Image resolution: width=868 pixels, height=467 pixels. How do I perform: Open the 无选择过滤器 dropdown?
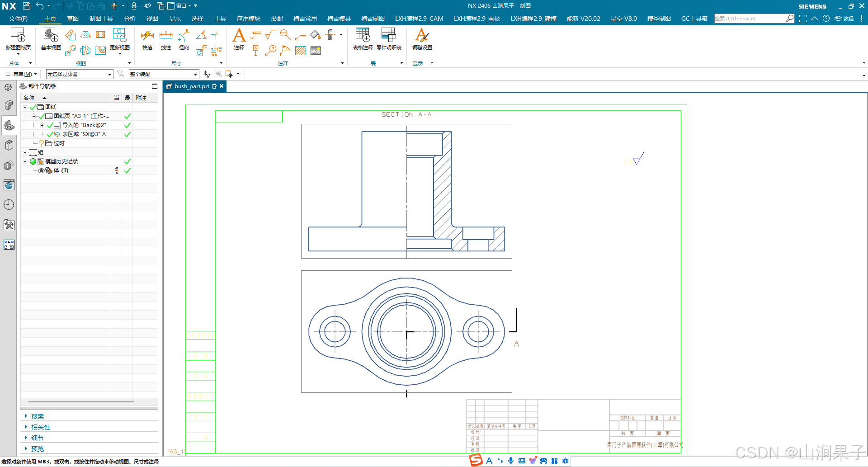pos(80,74)
